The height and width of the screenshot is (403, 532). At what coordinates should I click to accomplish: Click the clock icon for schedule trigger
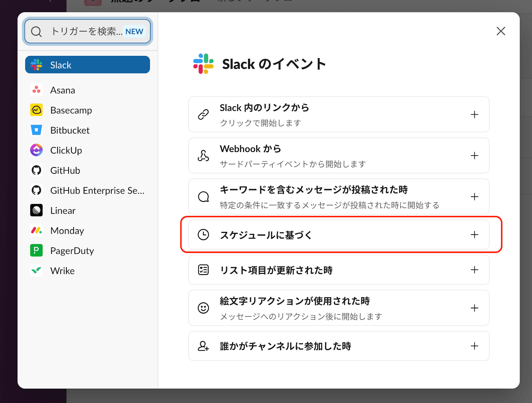point(203,235)
